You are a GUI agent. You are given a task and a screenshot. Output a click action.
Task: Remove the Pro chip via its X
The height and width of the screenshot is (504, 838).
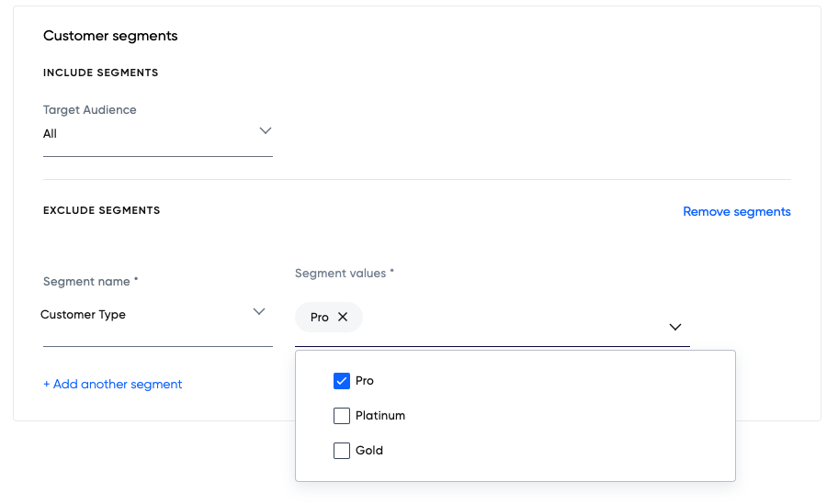pos(343,317)
